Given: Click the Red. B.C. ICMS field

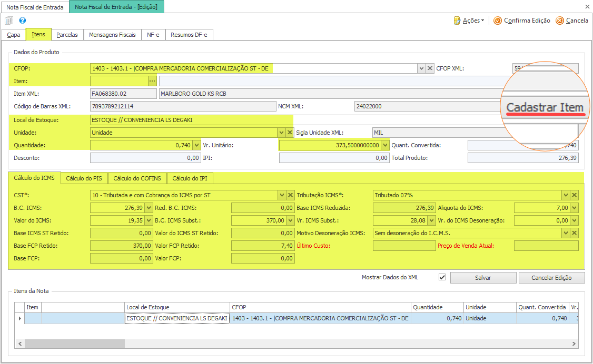Looking at the screenshot, I should (262, 208).
